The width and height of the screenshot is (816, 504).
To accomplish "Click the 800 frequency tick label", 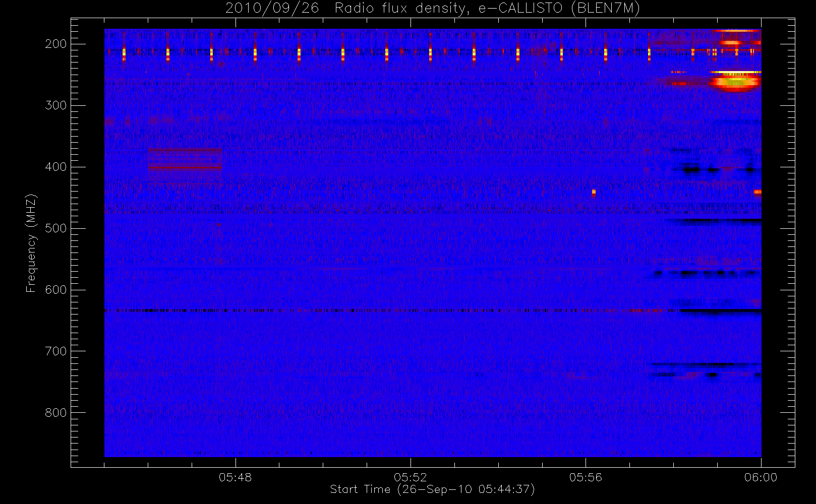I will click(56, 413).
